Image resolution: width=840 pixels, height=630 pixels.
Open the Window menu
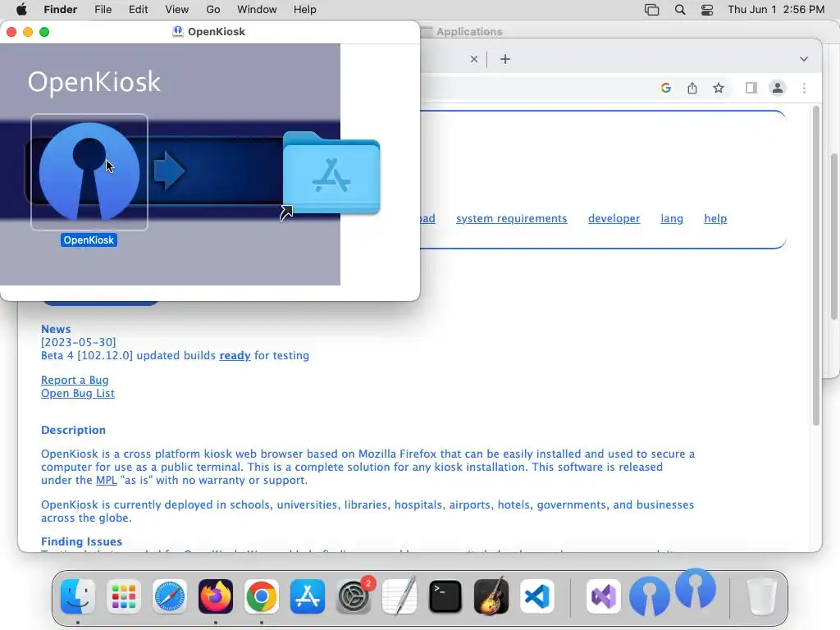coord(257,10)
